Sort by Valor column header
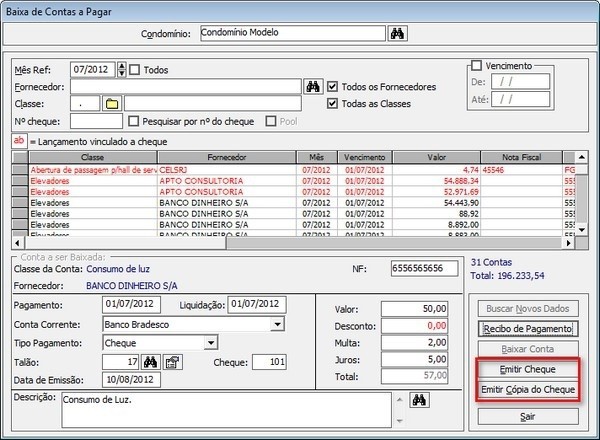The image size is (600, 440). 436,157
